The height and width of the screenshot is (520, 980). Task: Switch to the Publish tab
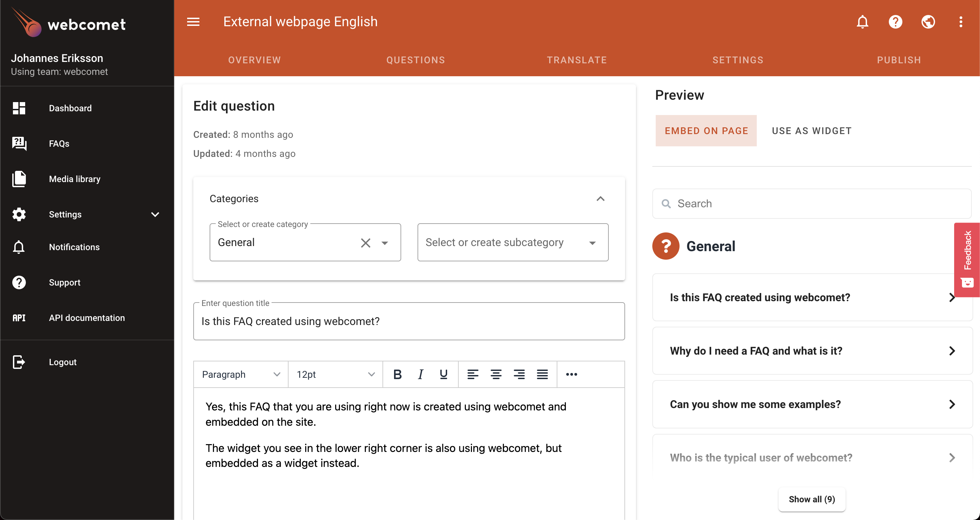(899, 60)
